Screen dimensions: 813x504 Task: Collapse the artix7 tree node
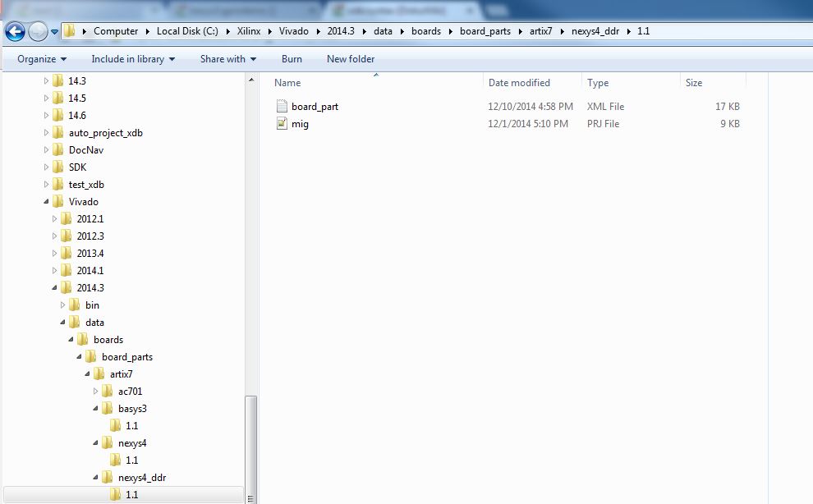(x=87, y=373)
